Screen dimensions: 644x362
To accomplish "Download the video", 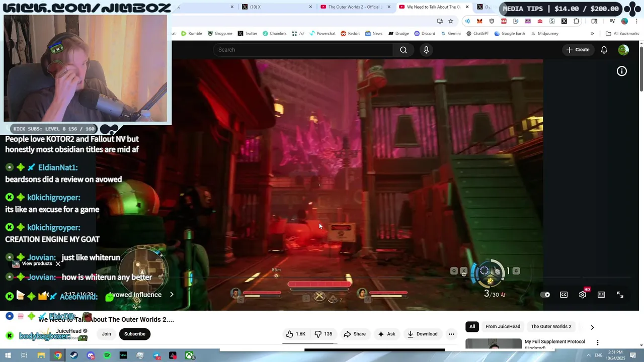I will click(x=422, y=334).
